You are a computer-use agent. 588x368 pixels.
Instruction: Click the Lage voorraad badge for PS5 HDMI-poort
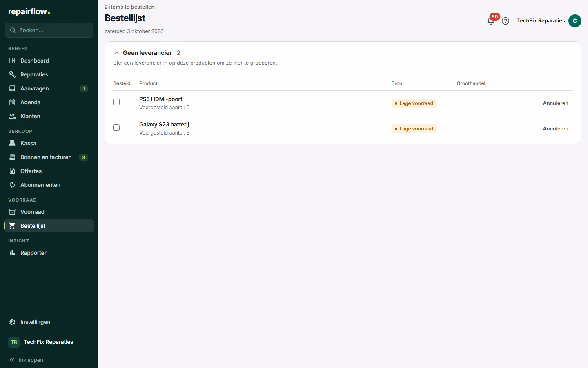[414, 103]
